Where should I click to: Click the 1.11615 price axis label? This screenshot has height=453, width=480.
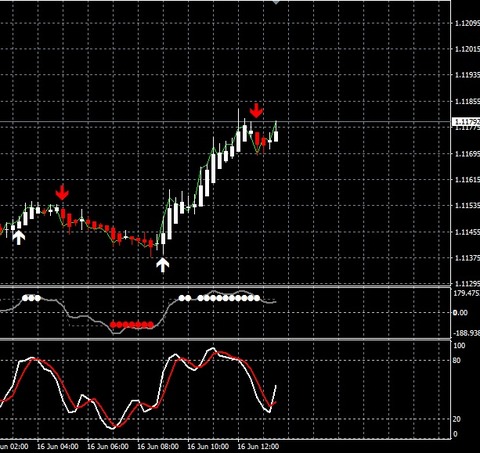(x=467, y=180)
